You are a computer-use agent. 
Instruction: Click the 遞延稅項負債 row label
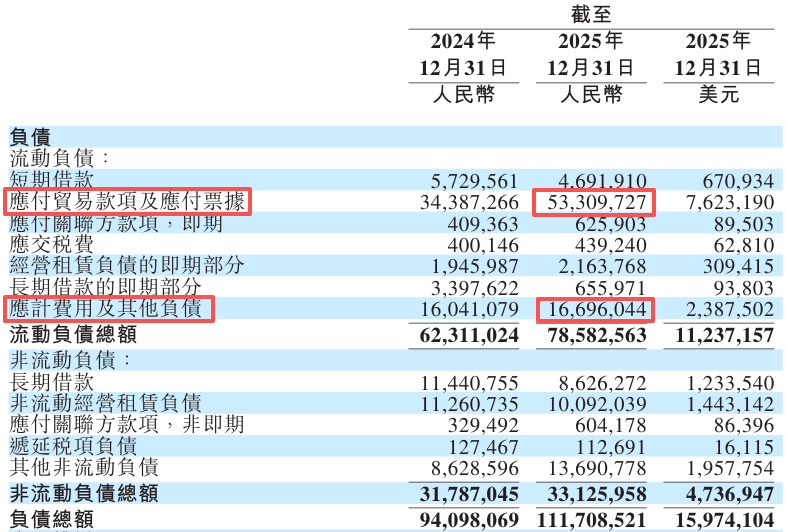[x=73, y=446]
